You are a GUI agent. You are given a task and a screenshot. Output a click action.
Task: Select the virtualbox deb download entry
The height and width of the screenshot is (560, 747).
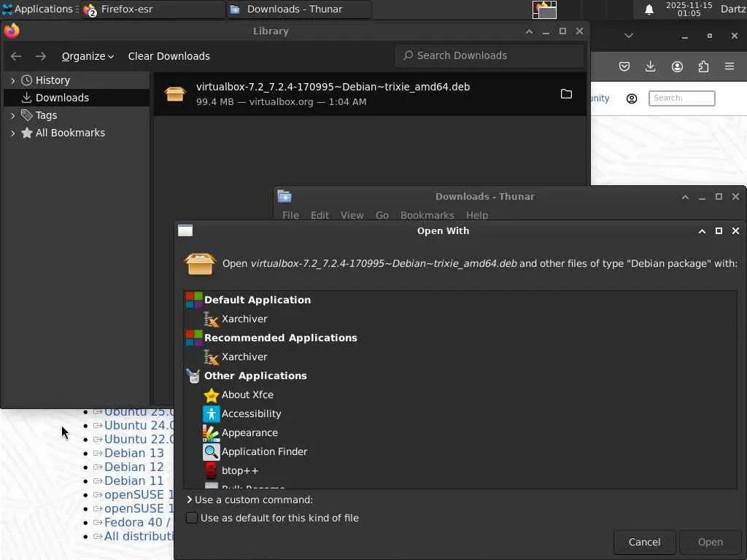click(x=370, y=94)
